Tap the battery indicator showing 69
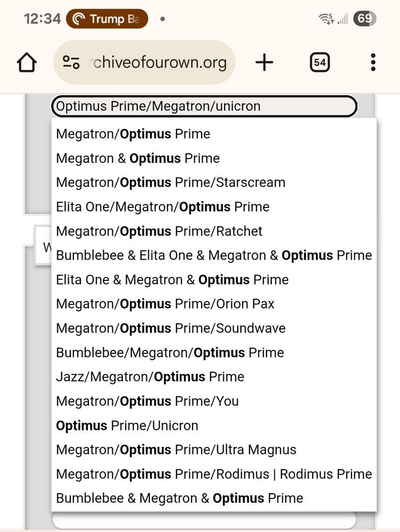The image size is (400, 532). point(365,19)
